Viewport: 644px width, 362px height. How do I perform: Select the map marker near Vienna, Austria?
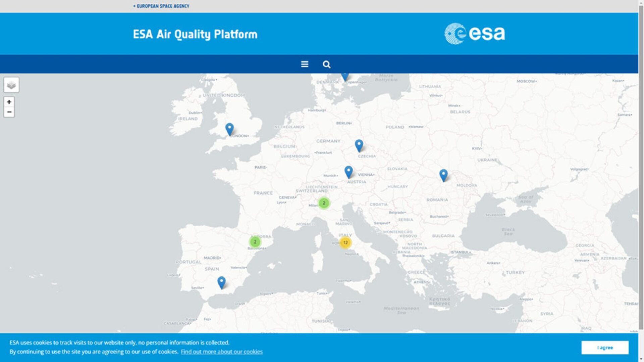348,172
